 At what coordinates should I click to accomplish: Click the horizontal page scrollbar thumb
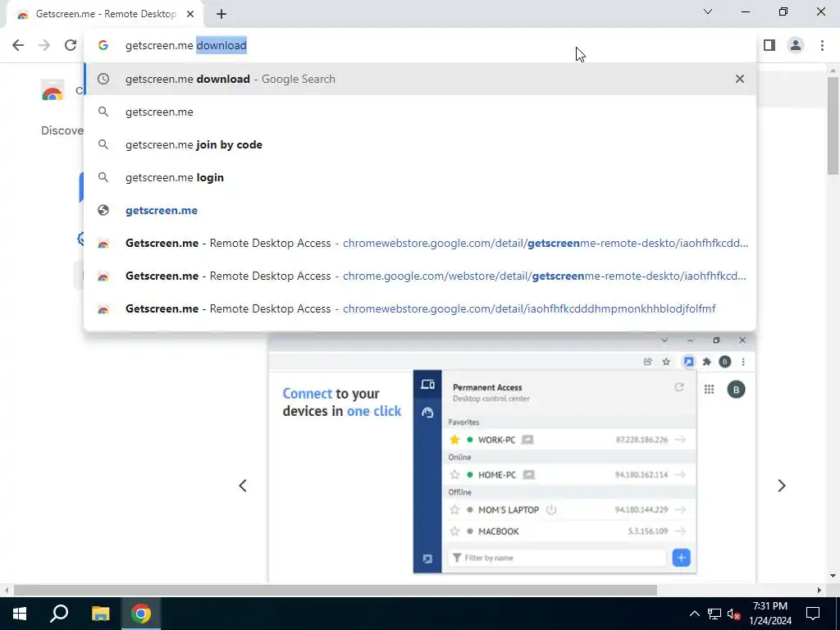[336, 591]
